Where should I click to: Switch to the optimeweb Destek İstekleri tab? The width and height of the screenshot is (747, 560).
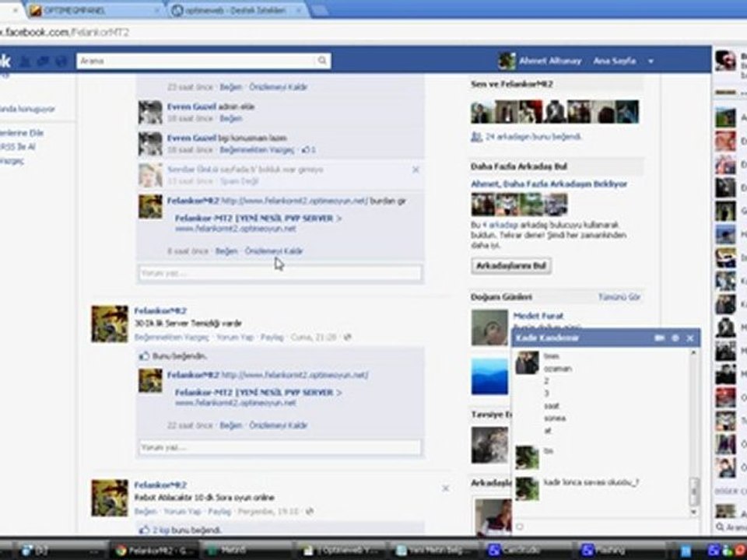point(237,10)
